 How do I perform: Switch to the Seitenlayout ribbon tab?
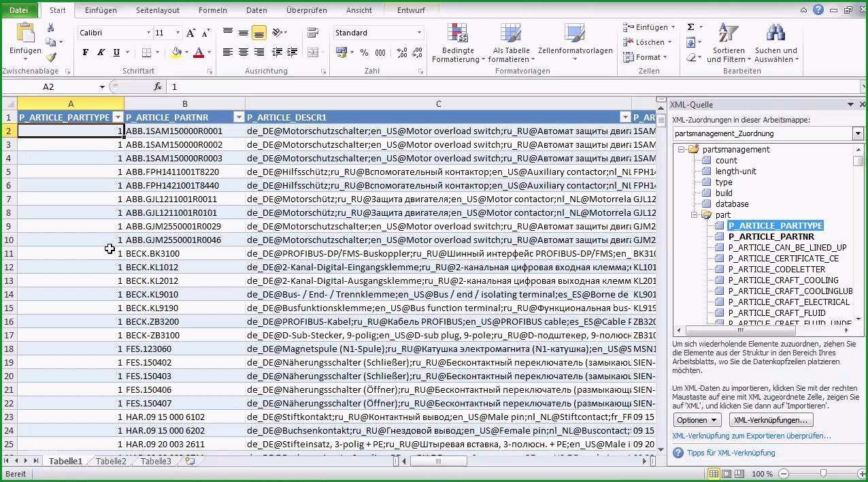158,10
